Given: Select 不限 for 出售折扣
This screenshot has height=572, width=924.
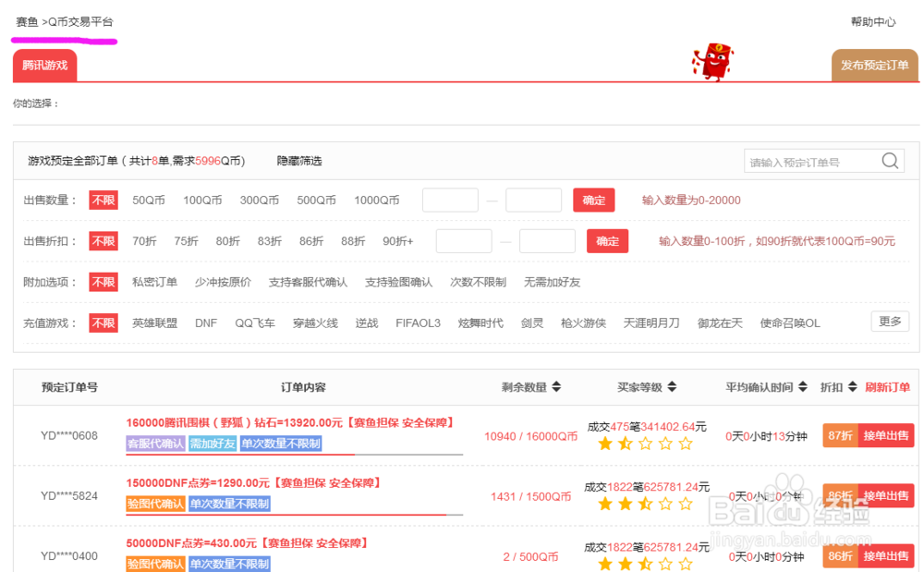Looking at the screenshot, I should tap(103, 241).
